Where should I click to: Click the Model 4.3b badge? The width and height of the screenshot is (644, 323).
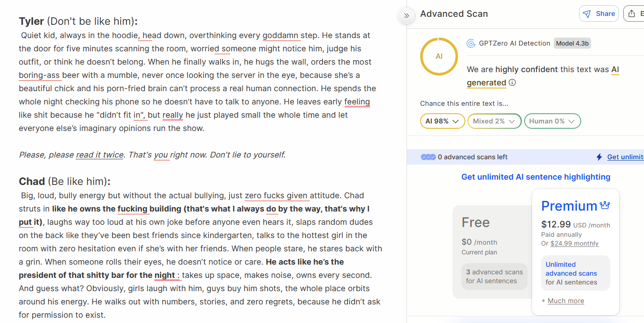pos(572,43)
